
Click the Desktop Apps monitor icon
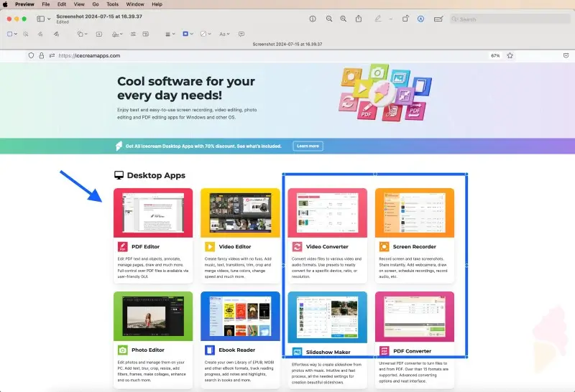pyautogui.click(x=119, y=175)
